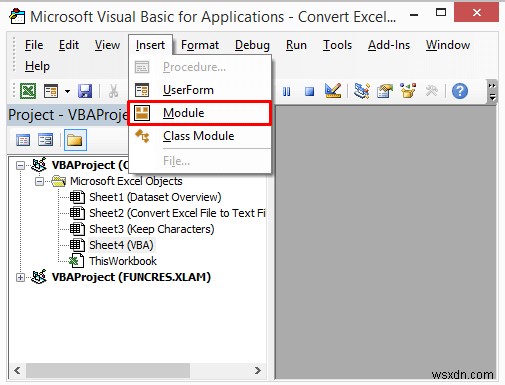
Task: Open toolbar options overflow arrow
Action: click(492, 91)
